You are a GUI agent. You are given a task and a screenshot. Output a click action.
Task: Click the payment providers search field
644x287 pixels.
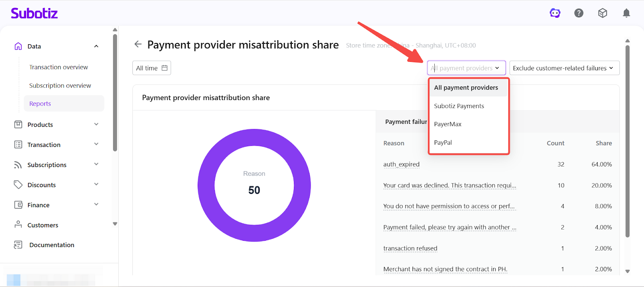pos(462,68)
